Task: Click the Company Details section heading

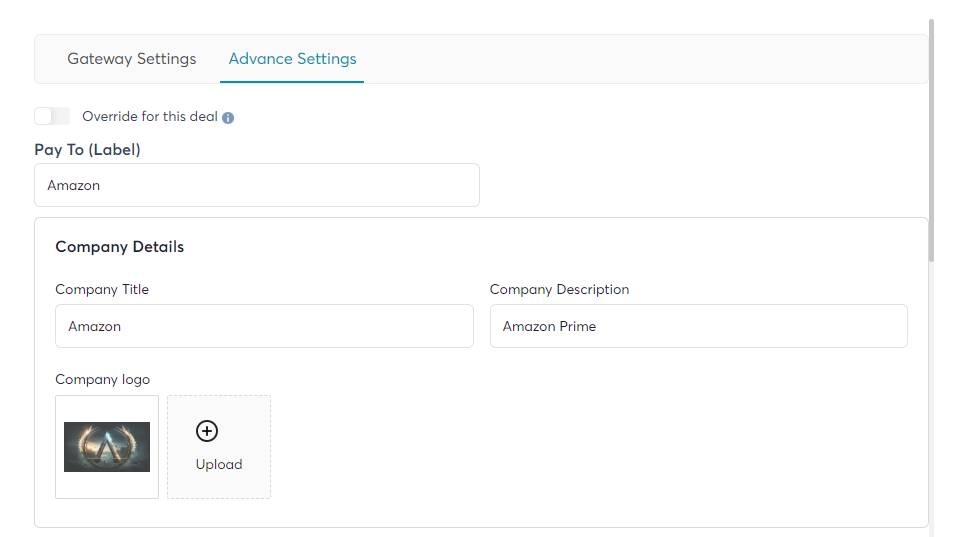Action: tap(120, 246)
